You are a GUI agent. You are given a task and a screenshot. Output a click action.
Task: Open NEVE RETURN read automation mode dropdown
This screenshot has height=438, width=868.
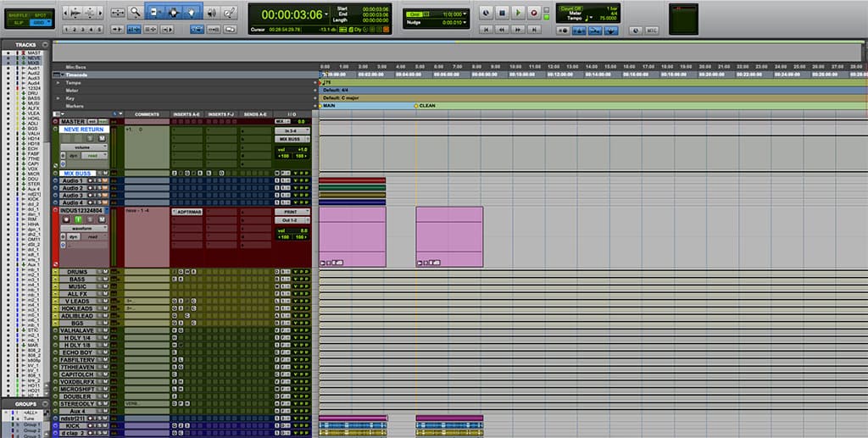click(x=95, y=156)
